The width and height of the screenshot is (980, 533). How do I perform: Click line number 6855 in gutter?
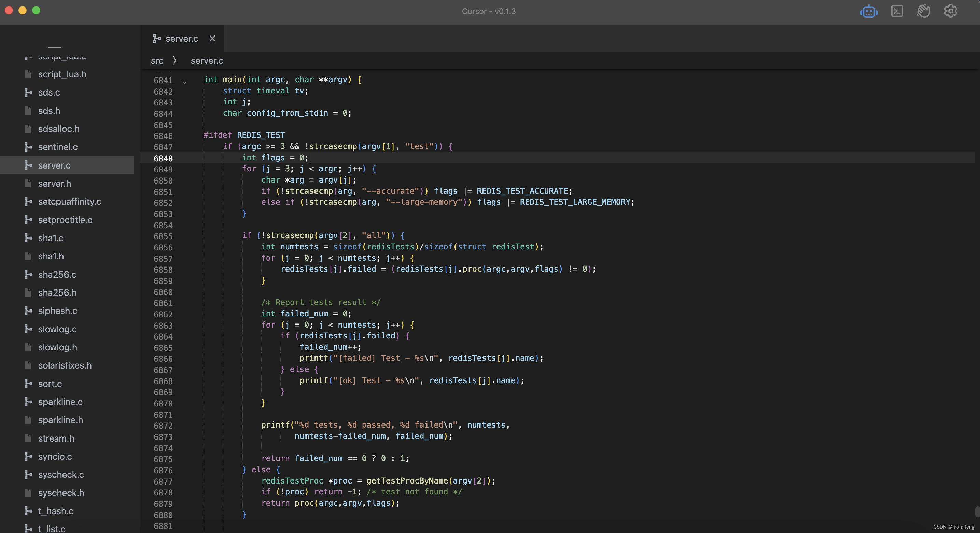(163, 236)
